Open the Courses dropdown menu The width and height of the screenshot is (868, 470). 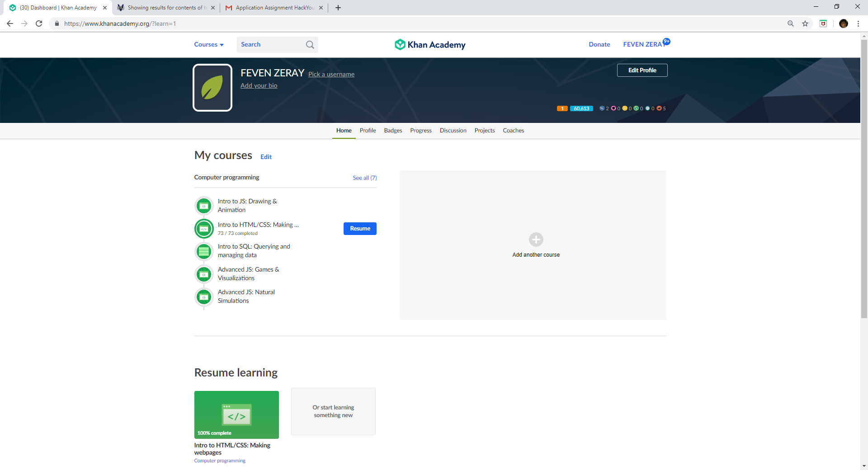[x=209, y=44]
